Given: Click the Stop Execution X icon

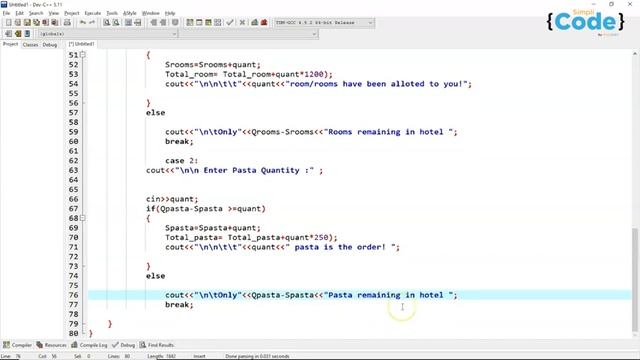Looking at the screenshot, I should (x=242, y=22).
